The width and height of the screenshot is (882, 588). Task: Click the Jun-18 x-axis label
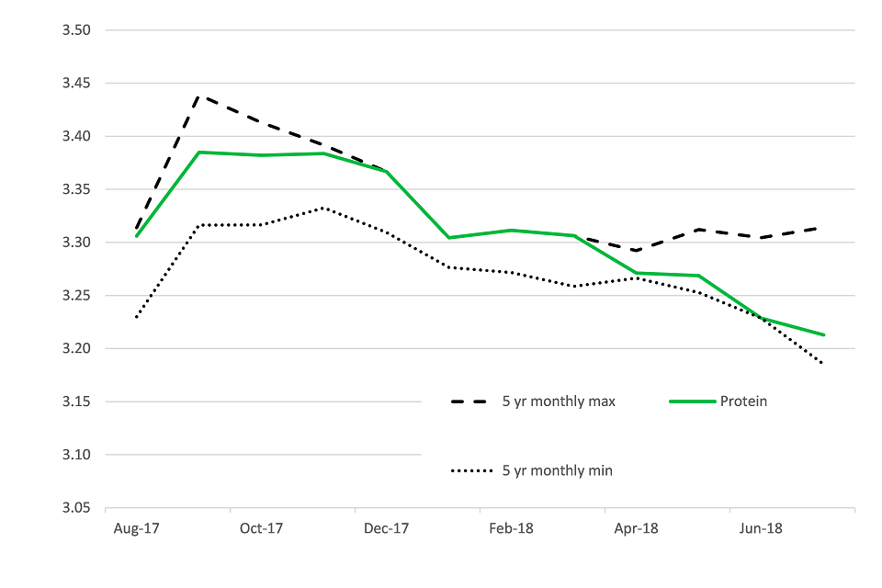pos(762,528)
